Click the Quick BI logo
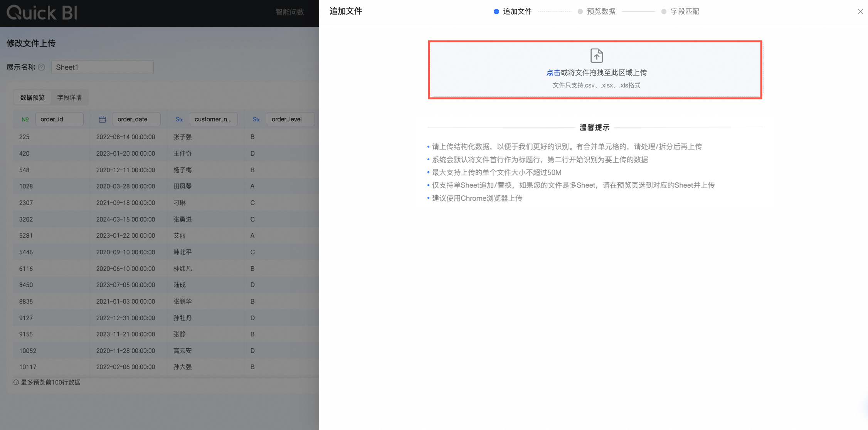Viewport: 868px width, 430px height. [x=42, y=13]
